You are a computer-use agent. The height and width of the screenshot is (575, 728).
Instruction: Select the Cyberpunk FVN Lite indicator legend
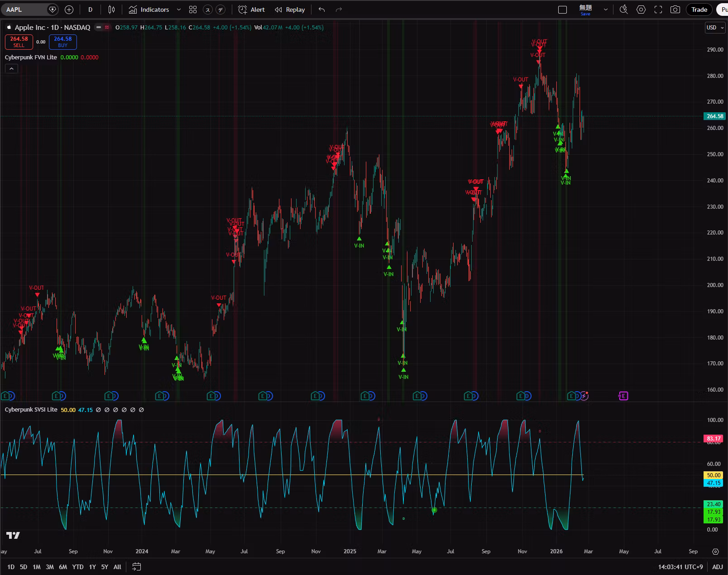[31, 57]
